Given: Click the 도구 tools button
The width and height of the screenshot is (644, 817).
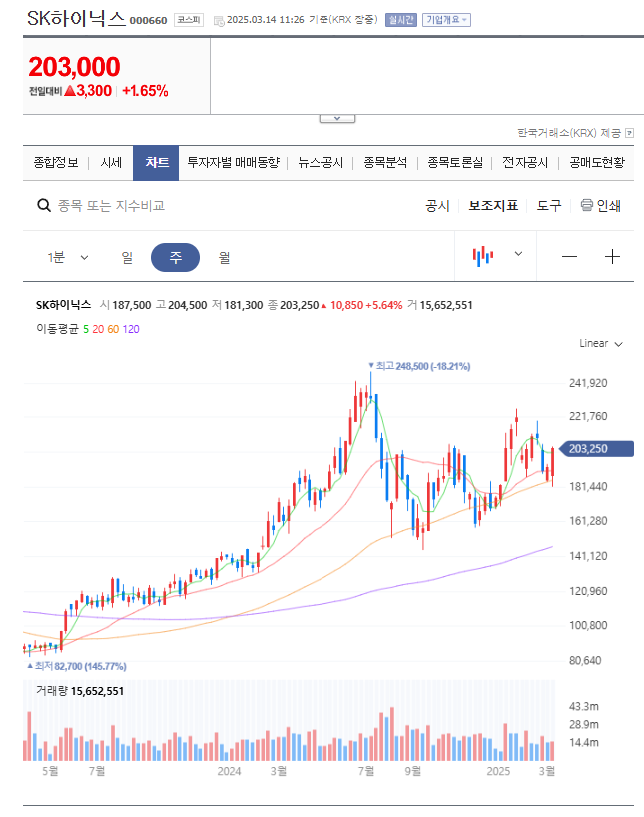Looking at the screenshot, I should (549, 206).
